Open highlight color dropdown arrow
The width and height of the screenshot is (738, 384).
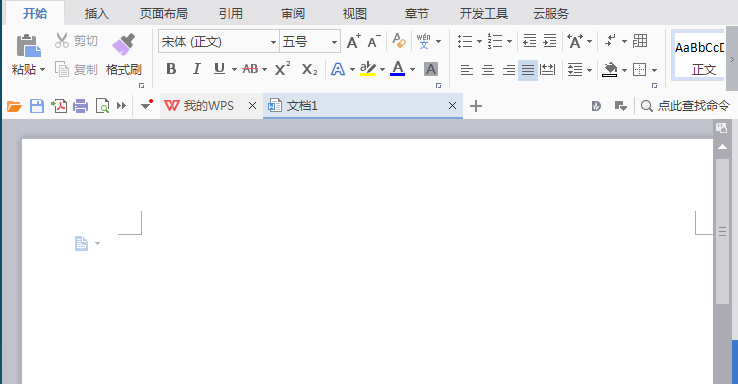382,70
